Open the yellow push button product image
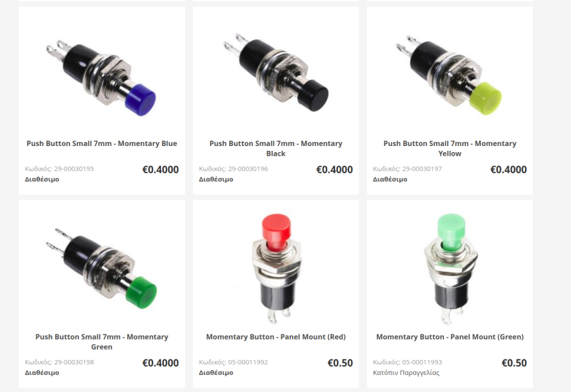 point(449,75)
